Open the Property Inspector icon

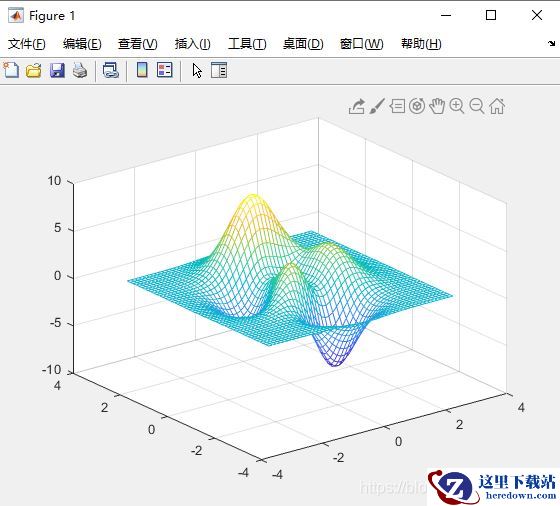(x=219, y=70)
